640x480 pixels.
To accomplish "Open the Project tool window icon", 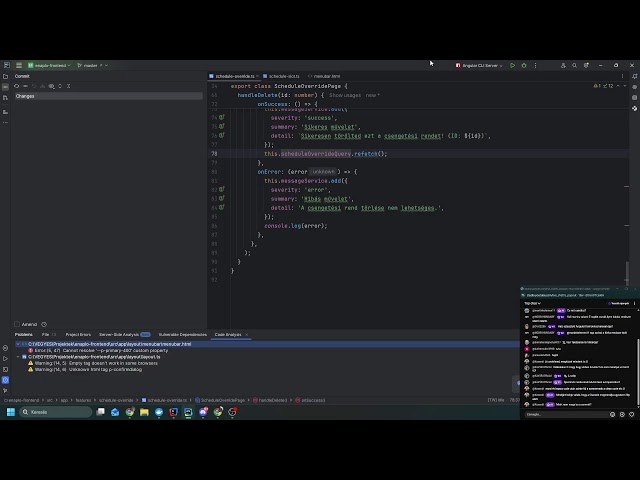I will pyautogui.click(x=5, y=76).
